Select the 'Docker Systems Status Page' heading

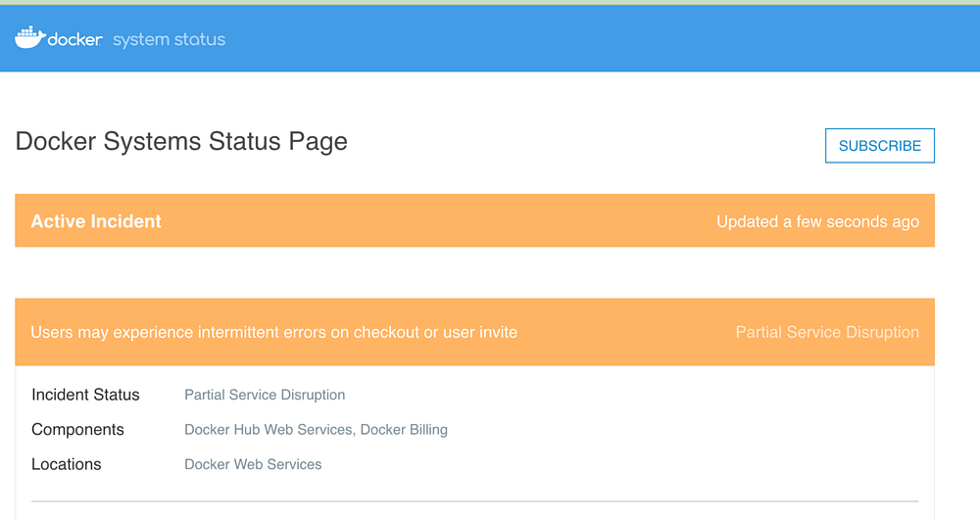click(181, 142)
